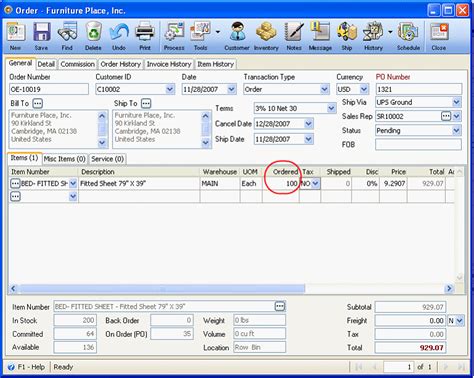Click the PO Number field
The height and width of the screenshot is (378, 474).
click(x=419, y=89)
